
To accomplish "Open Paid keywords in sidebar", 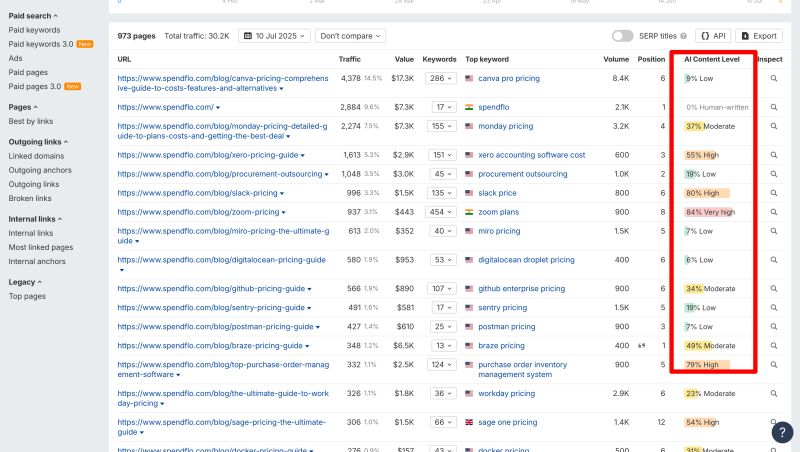I will tap(34, 30).
